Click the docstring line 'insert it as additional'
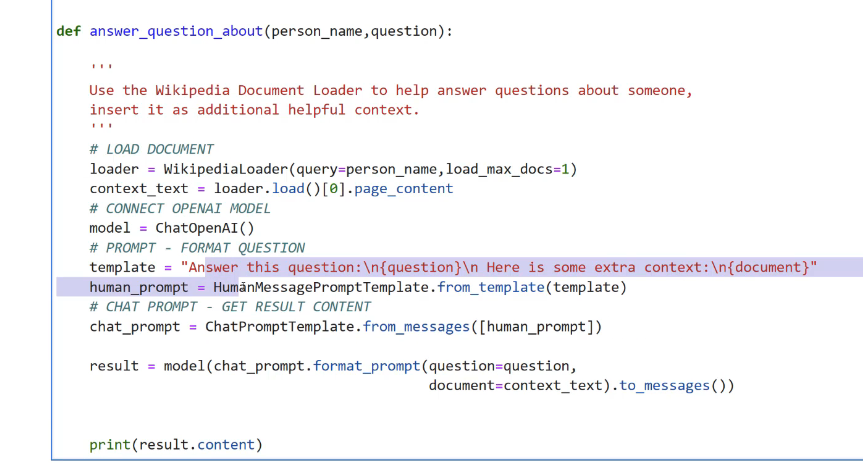 pos(254,110)
